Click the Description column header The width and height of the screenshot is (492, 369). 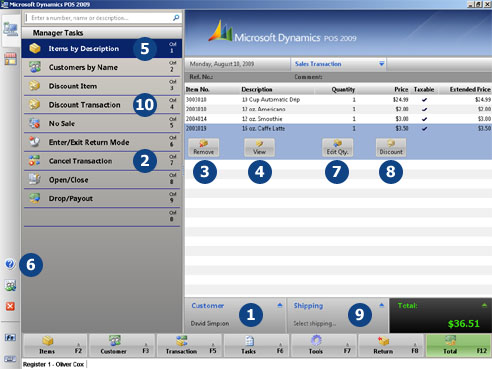(x=257, y=89)
